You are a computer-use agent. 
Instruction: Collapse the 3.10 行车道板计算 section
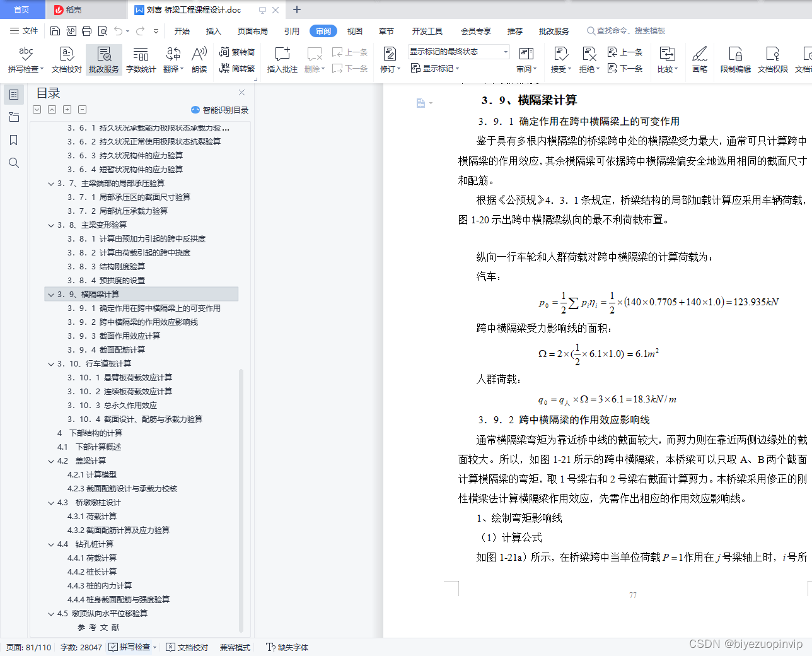coord(51,364)
